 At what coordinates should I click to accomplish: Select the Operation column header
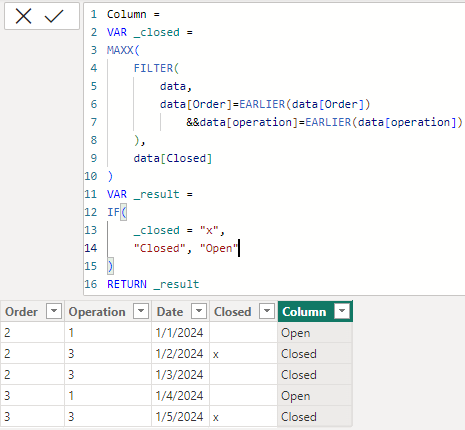coord(97,312)
